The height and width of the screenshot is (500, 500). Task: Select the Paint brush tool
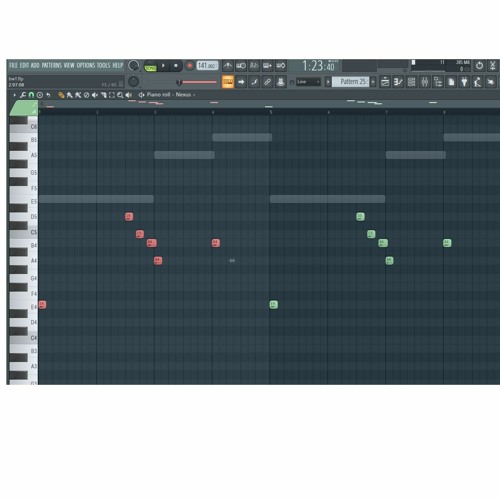(x=70, y=95)
